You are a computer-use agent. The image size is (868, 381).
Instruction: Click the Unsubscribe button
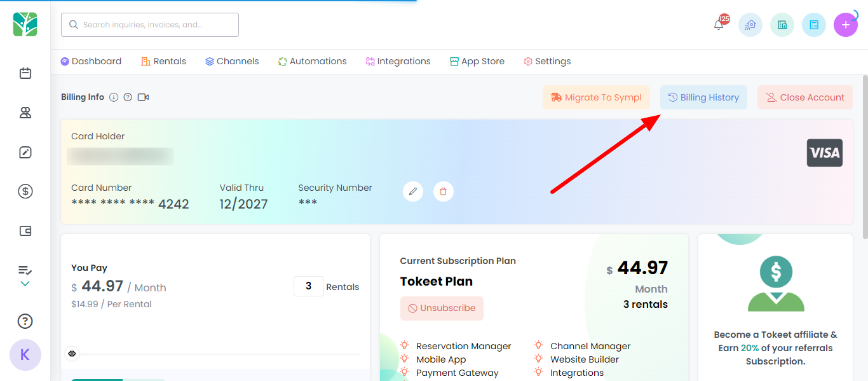click(442, 308)
